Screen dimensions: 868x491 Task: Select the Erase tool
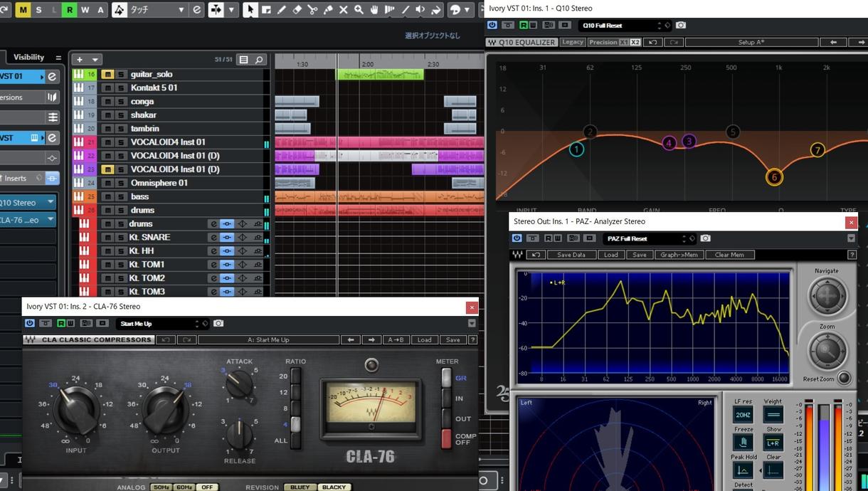[x=297, y=10]
